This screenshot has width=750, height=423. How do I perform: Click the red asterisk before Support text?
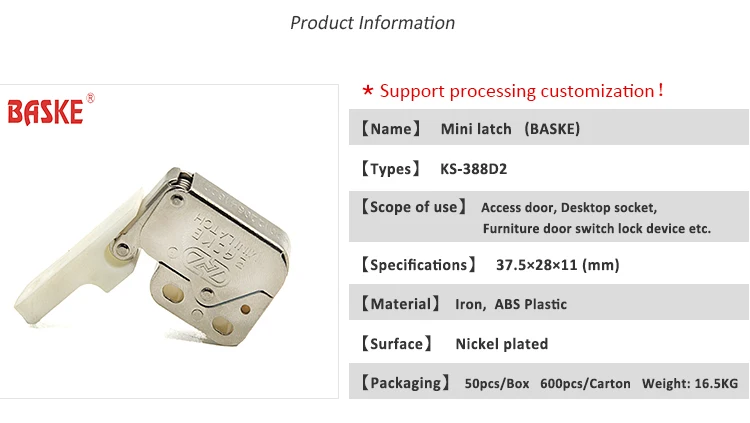(x=367, y=92)
